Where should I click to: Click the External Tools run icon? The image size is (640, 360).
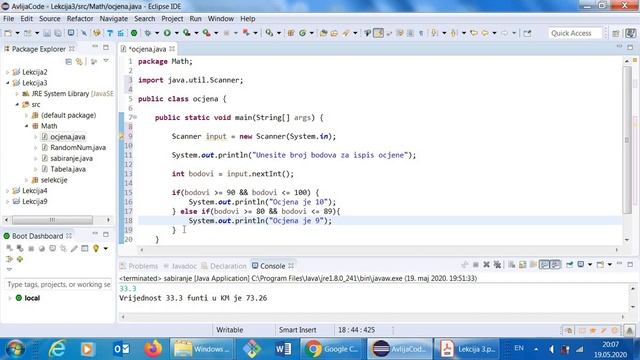207,33
